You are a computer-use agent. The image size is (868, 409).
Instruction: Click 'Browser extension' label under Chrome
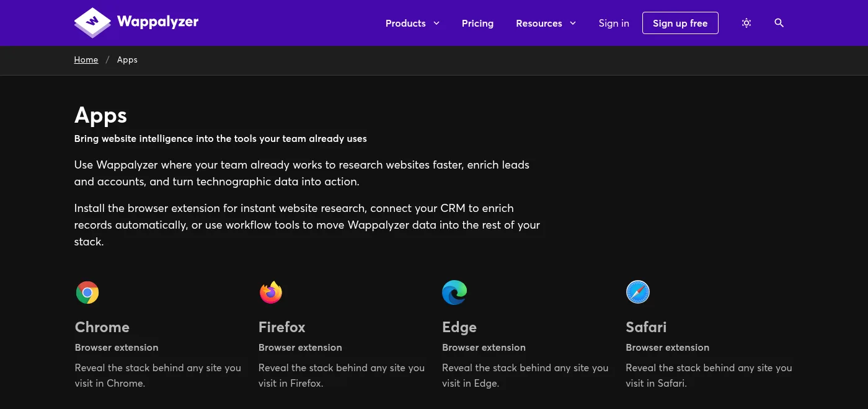[x=117, y=348]
